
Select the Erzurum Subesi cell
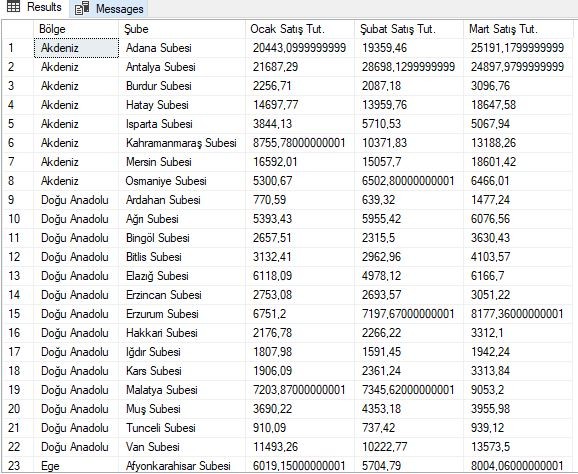[x=182, y=314]
